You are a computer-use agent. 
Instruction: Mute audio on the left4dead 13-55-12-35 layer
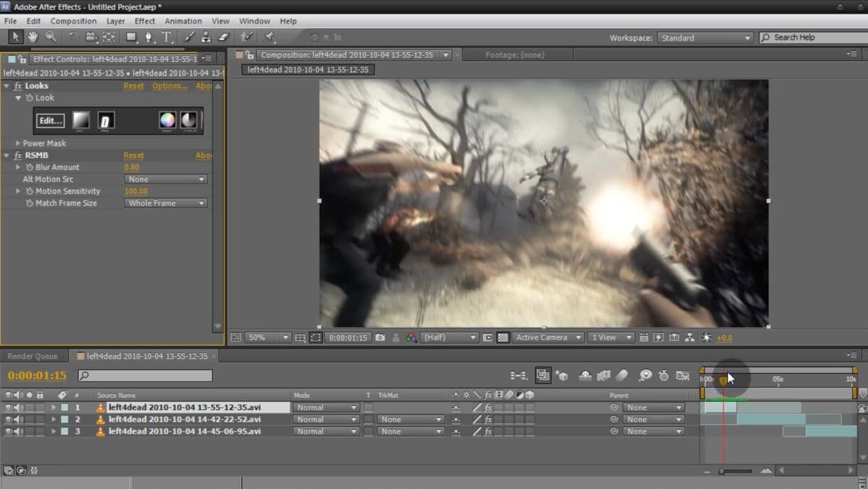click(x=19, y=407)
